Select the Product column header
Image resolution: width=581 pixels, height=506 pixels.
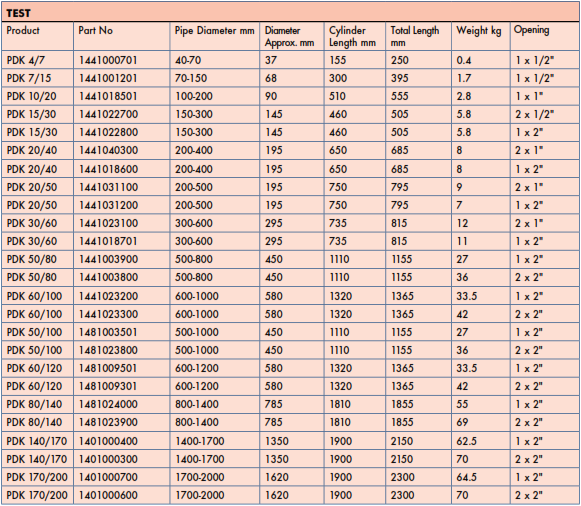pyautogui.click(x=23, y=30)
